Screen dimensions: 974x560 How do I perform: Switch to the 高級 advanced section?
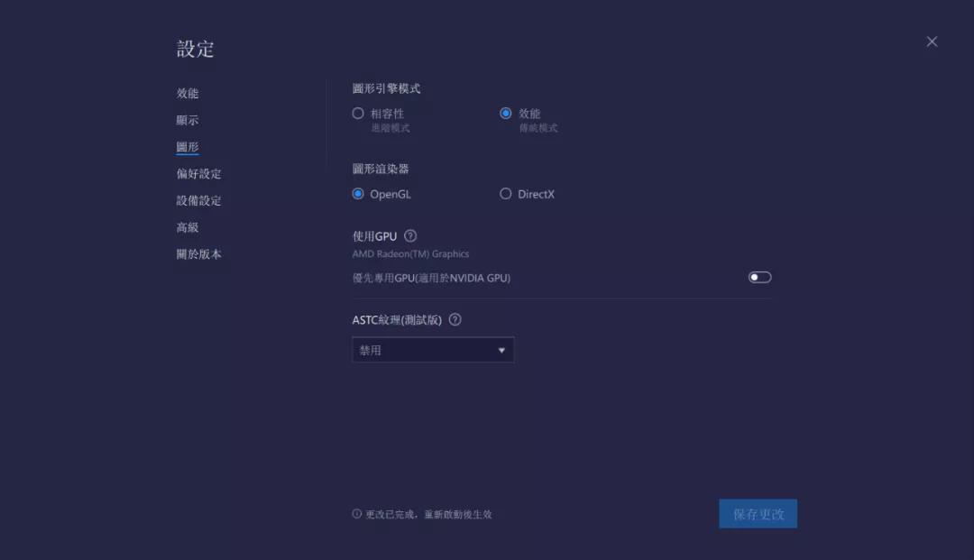[x=186, y=227]
